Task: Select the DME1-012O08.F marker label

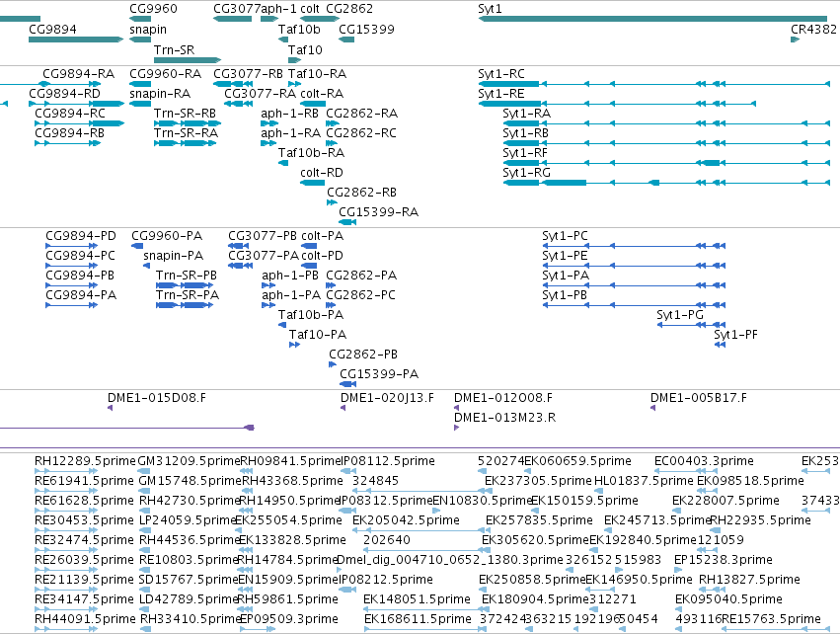Action: 503,398
